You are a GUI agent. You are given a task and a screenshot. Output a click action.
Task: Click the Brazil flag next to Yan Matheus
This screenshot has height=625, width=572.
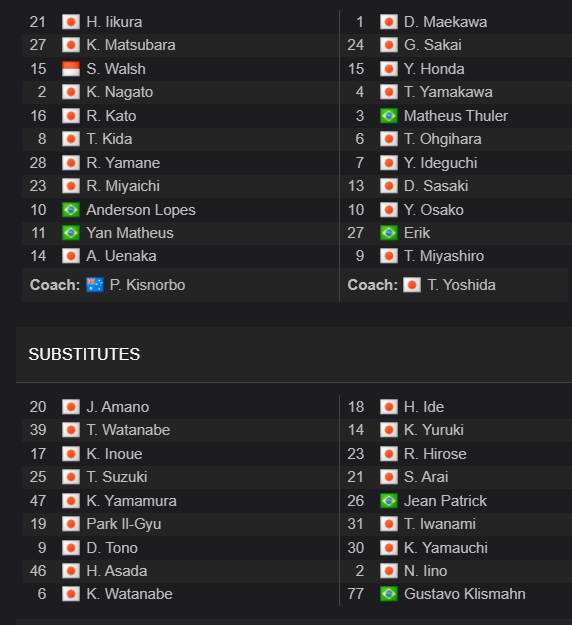(71, 233)
